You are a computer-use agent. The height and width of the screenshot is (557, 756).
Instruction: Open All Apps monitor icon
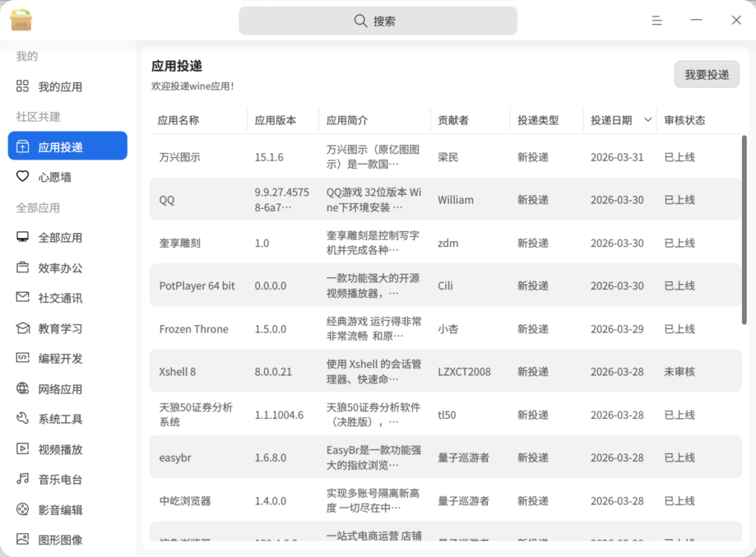tap(23, 238)
